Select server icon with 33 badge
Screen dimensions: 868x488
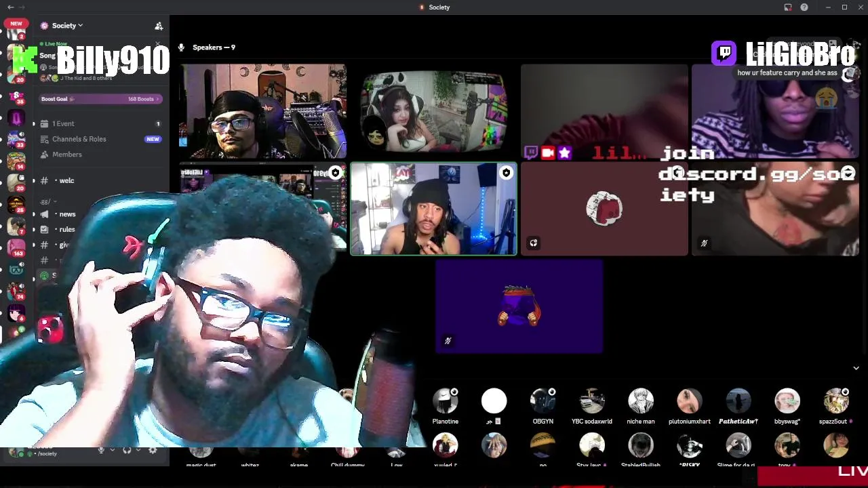click(16, 140)
